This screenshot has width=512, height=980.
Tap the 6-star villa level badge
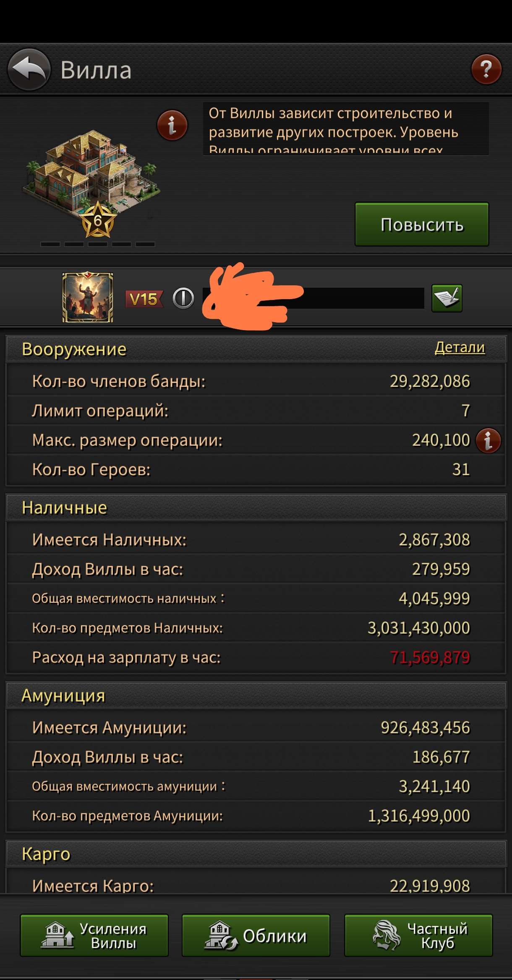click(97, 220)
